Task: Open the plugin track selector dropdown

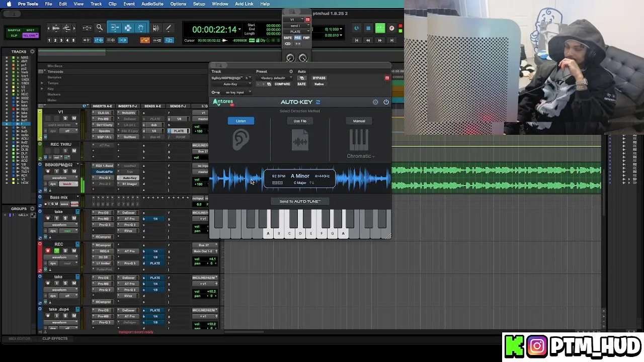Action: [x=228, y=78]
